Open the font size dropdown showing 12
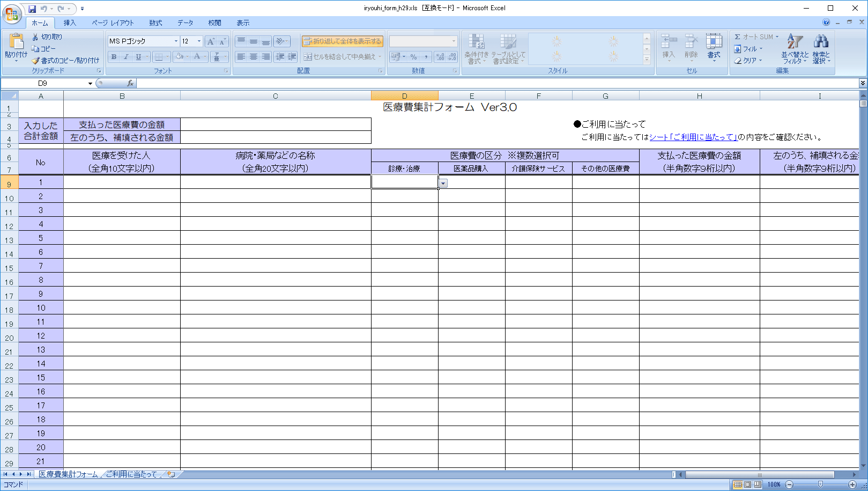This screenshot has height=491, width=868. click(199, 41)
